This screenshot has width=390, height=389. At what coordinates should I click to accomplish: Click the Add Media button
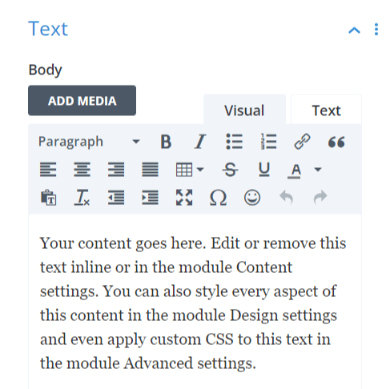(82, 101)
